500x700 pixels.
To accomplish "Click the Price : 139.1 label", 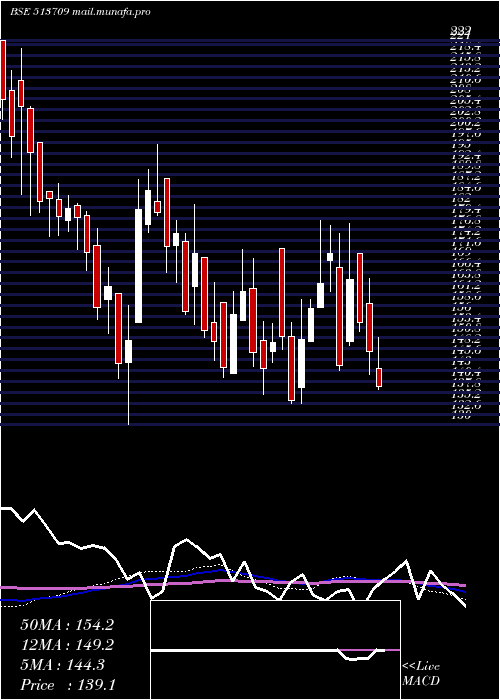I will point(68,685).
